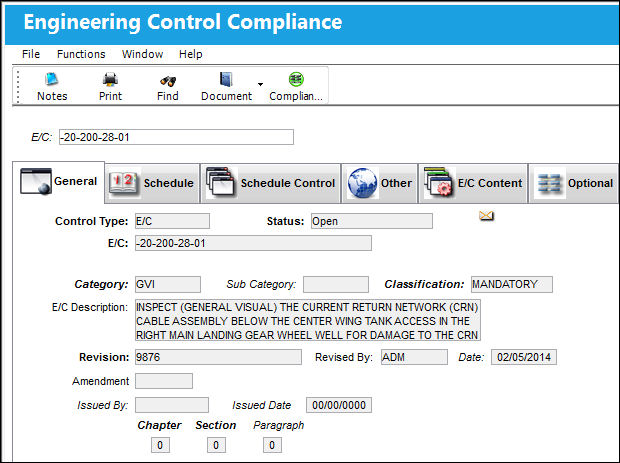The width and height of the screenshot is (620, 463).
Task: Switch to the E/C Content tab
Action: 473,183
